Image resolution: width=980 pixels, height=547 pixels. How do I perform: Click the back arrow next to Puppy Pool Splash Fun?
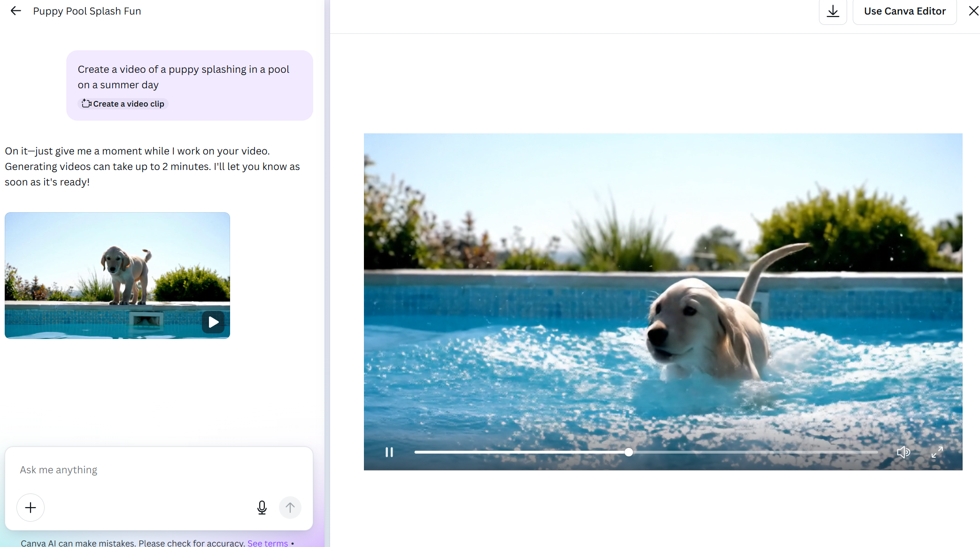(x=15, y=11)
